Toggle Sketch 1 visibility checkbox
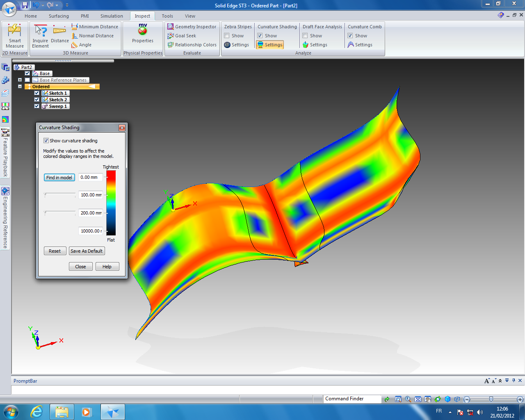Screen dimensions: 525x420 tap(37, 93)
